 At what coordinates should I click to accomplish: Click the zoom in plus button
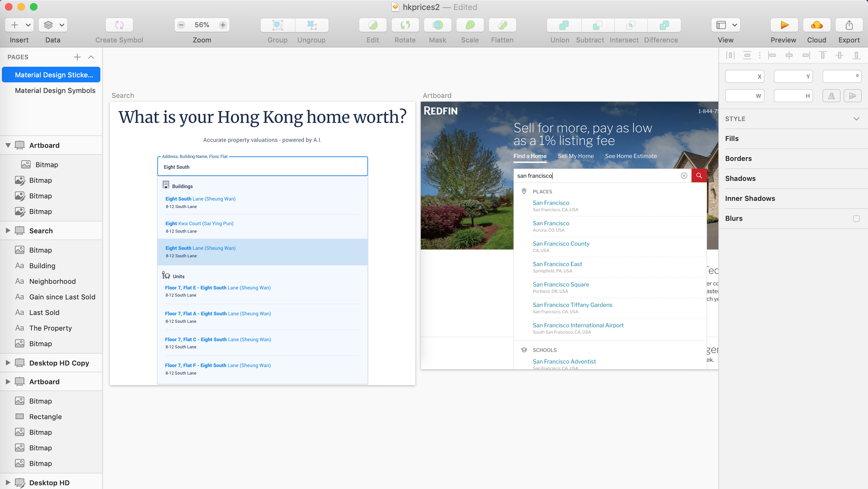point(223,25)
